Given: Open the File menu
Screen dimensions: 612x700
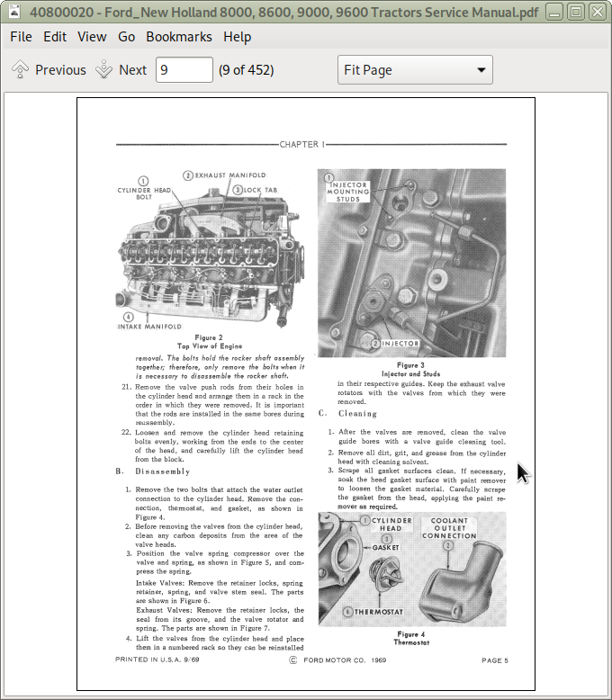Looking at the screenshot, I should [x=21, y=37].
